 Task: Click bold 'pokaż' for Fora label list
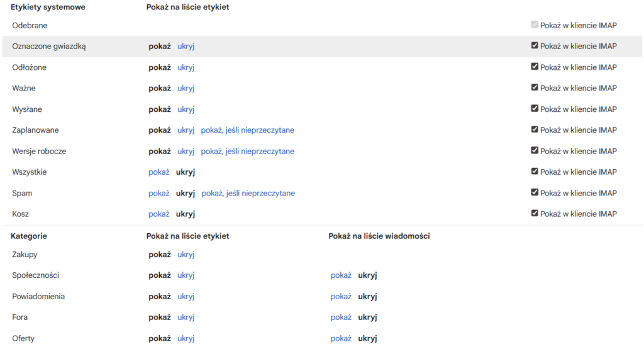coord(159,317)
